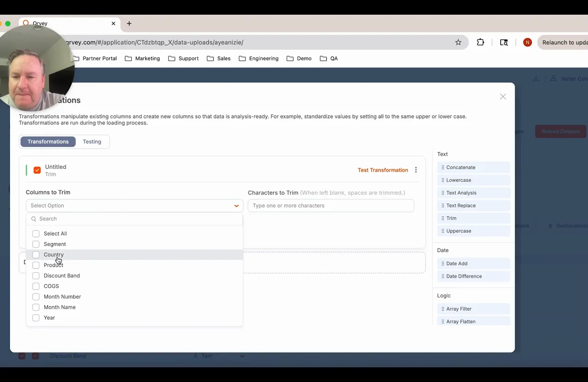
Task: Select the Array Filter logic transformation
Action: pos(458,309)
